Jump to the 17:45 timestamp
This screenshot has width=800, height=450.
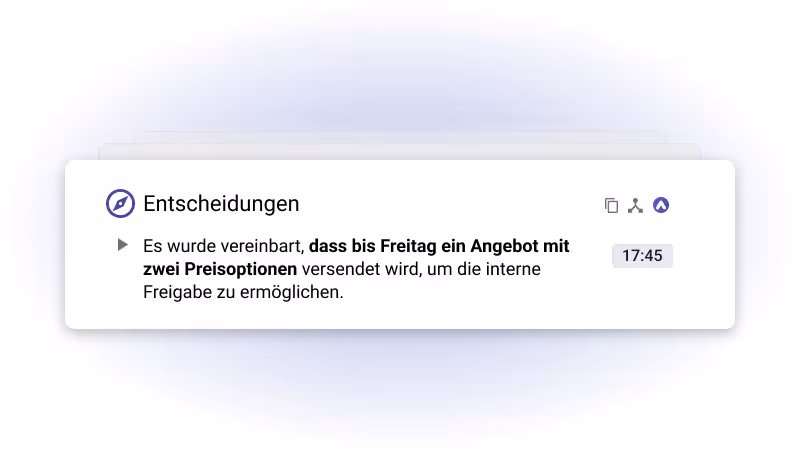642,256
